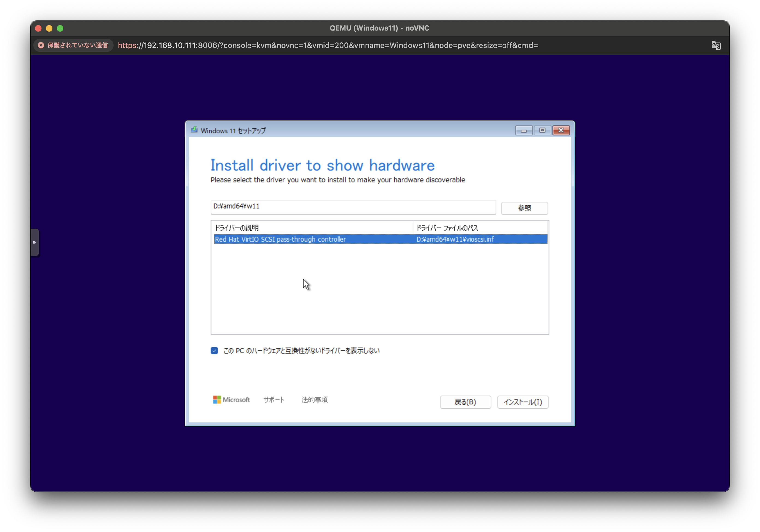Expand the noVNC side control panel

[x=35, y=242]
